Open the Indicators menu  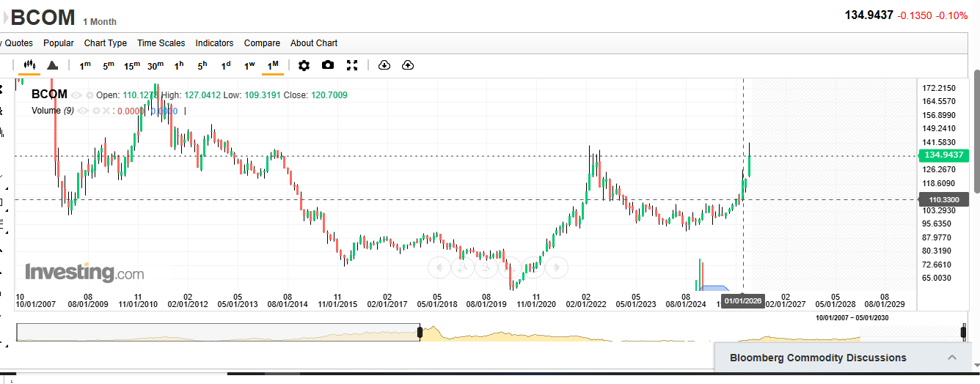(214, 43)
